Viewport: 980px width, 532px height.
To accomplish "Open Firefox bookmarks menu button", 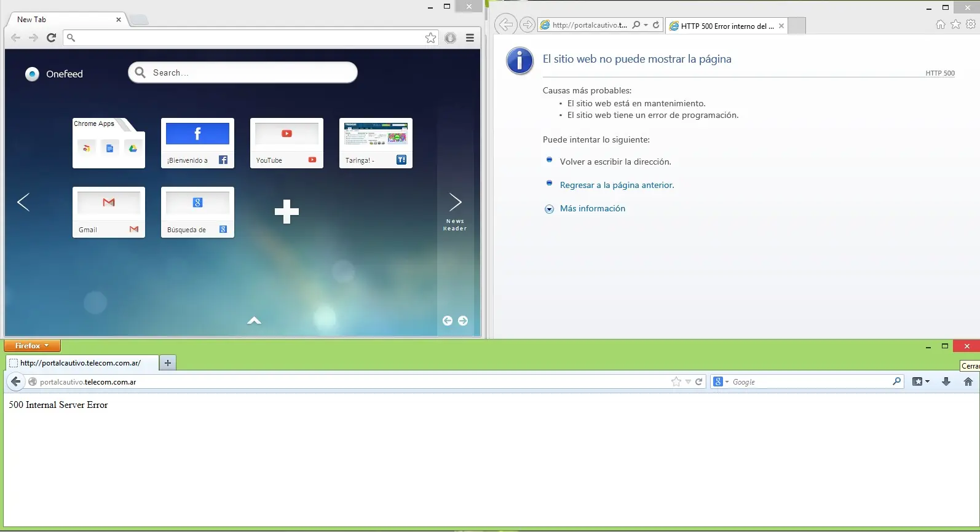I will (x=920, y=381).
